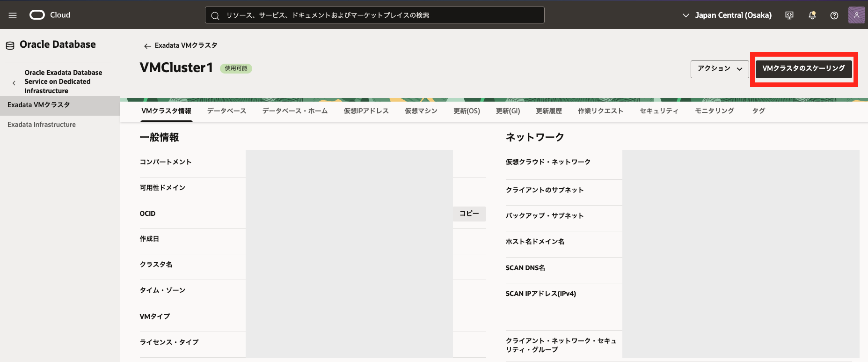Select Exadata Infrastructure in the sidebar
Viewport: 868px width, 362px height.
coord(42,125)
